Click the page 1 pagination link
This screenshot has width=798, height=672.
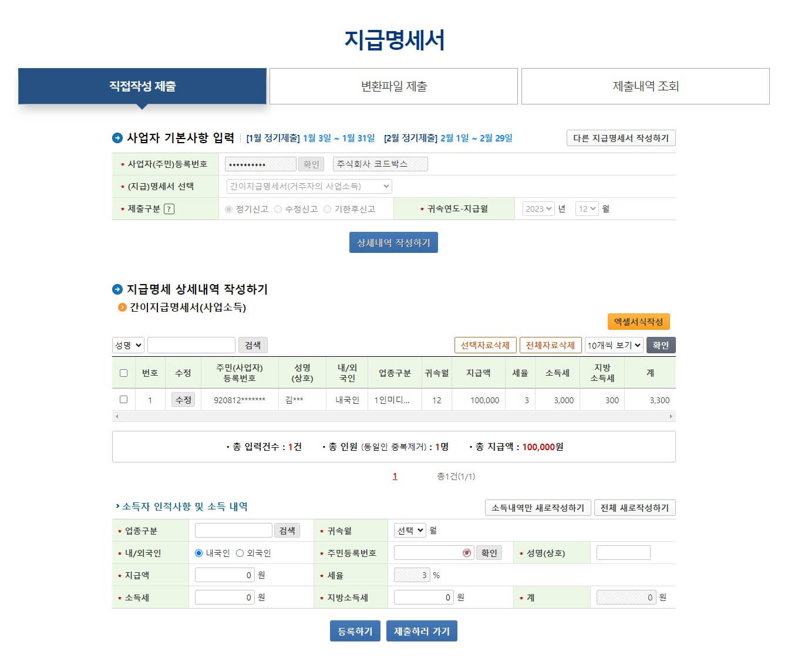[x=395, y=477]
